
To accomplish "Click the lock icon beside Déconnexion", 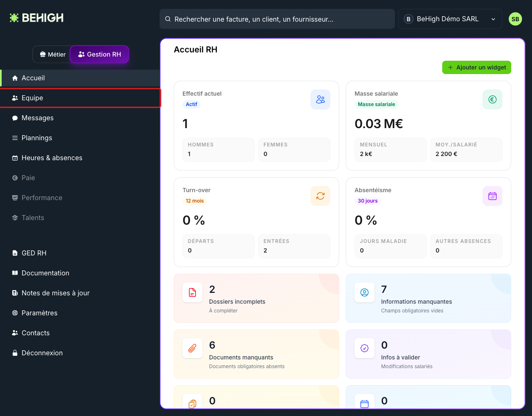I will coord(15,353).
